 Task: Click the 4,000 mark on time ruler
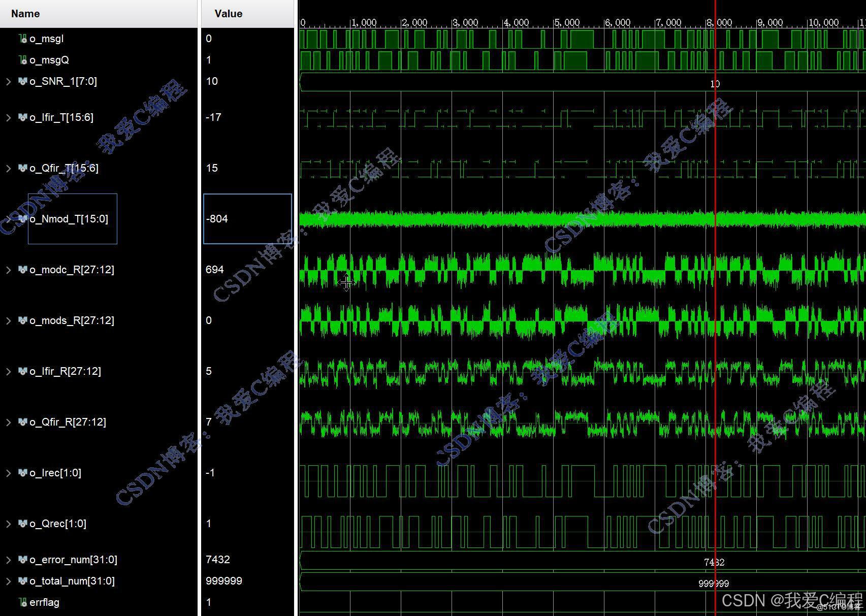(x=516, y=23)
